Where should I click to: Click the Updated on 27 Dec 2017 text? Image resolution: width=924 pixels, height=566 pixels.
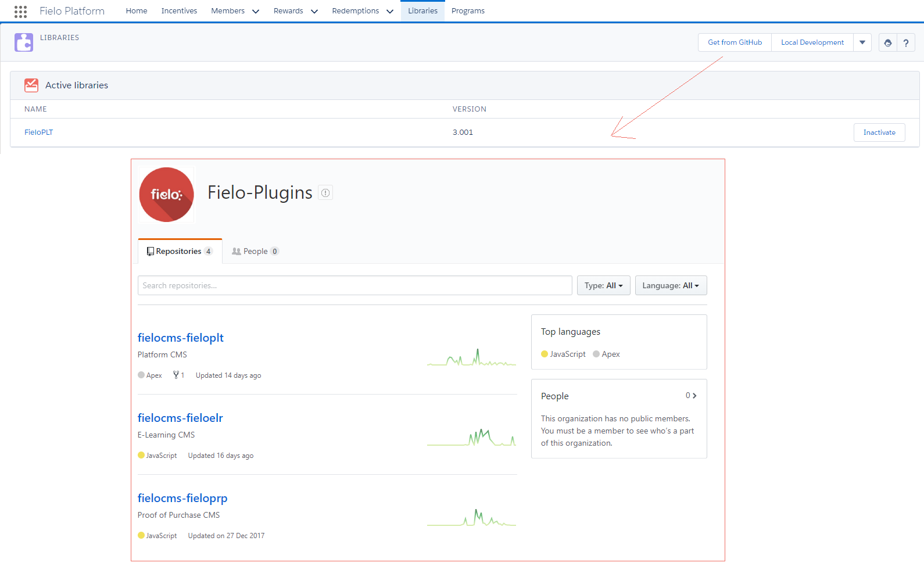click(x=226, y=536)
